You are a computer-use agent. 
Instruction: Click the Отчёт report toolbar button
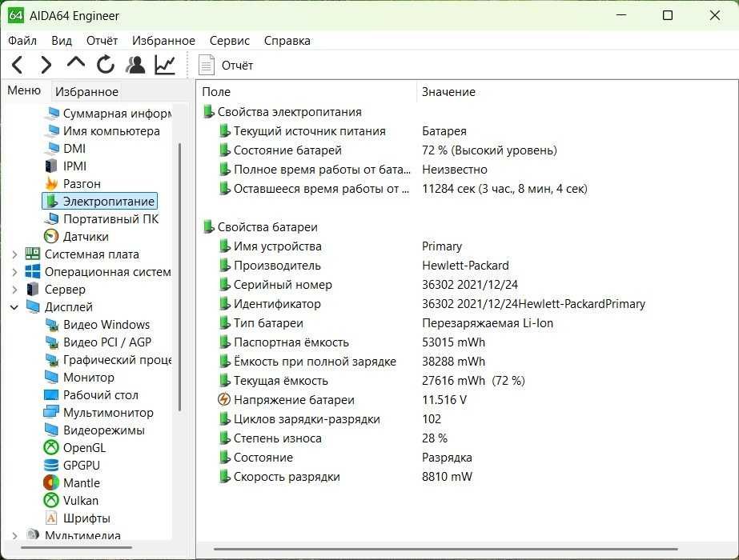tap(226, 66)
